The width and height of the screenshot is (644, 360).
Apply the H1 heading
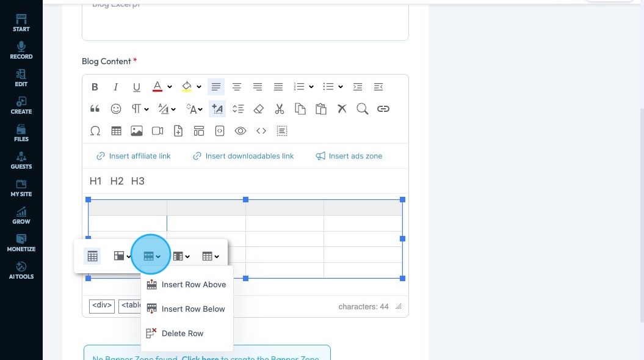point(96,181)
